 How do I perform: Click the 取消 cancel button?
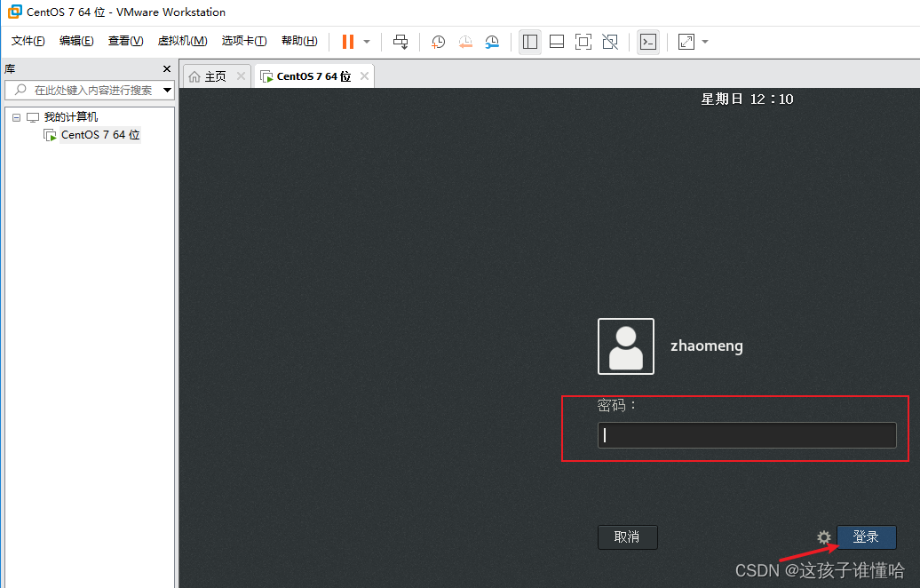[x=627, y=537]
